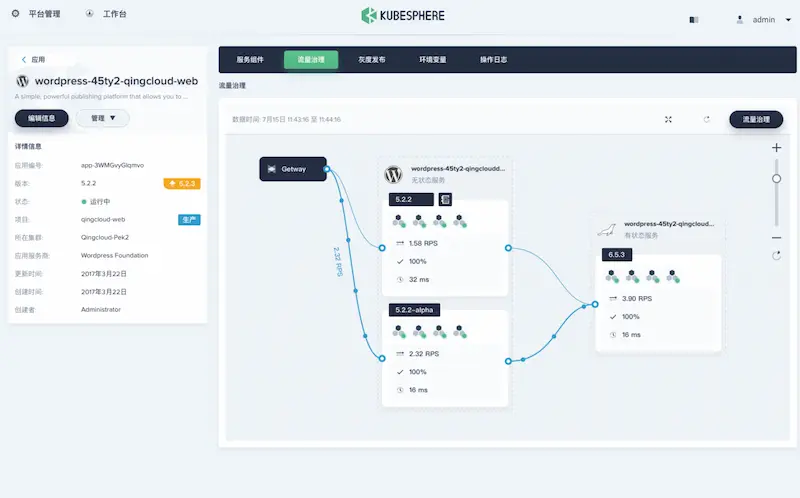The height and width of the screenshot is (498, 800).
Task: Click the Getway node output port
Action: 327,169
